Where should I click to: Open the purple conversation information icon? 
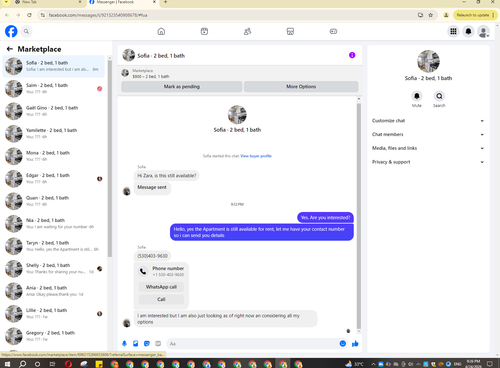click(x=352, y=55)
